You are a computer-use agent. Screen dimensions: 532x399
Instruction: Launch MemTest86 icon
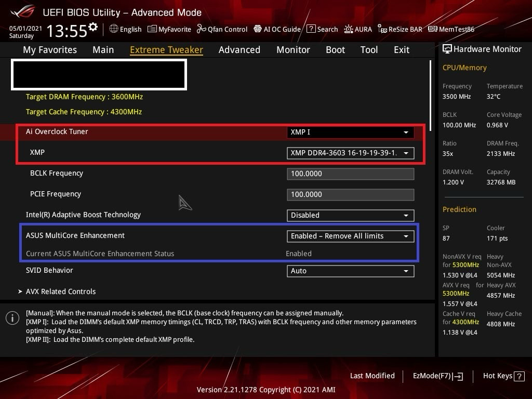(x=433, y=29)
